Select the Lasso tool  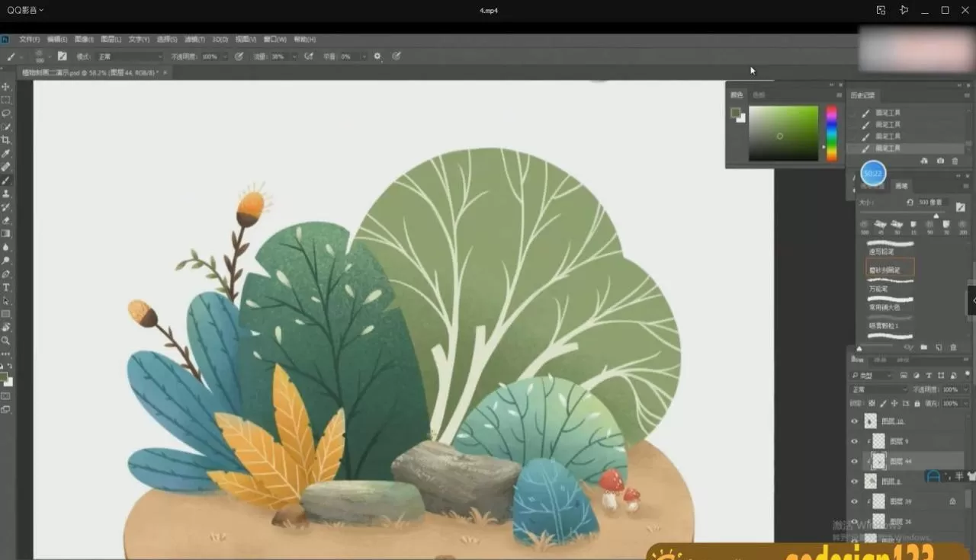tap(6, 113)
